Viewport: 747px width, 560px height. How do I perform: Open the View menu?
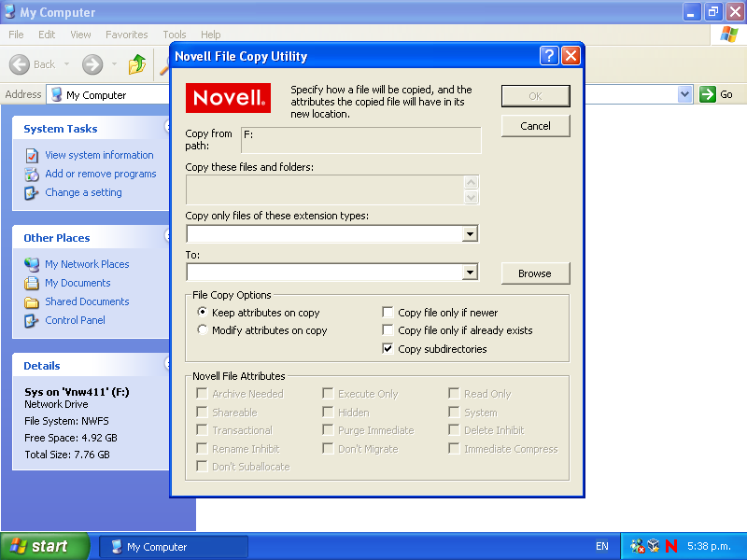pos(80,35)
